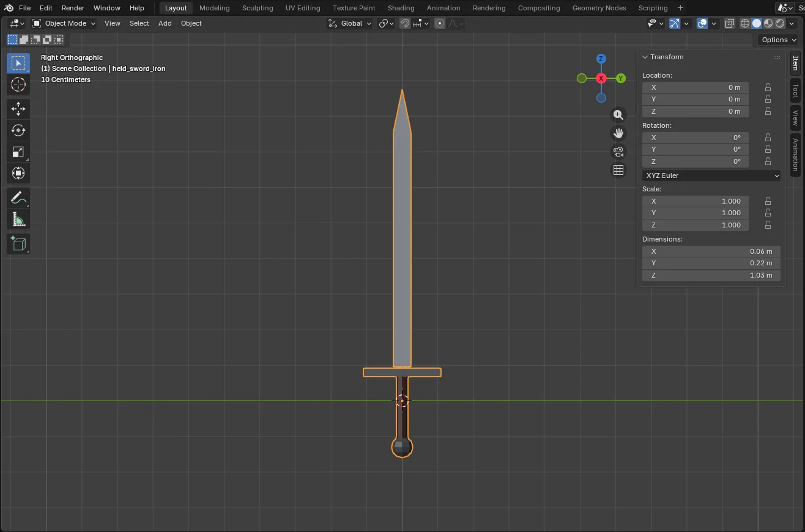The width and height of the screenshot is (805, 532).
Task: Toggle proportional editing
Action: click(439, 23)
